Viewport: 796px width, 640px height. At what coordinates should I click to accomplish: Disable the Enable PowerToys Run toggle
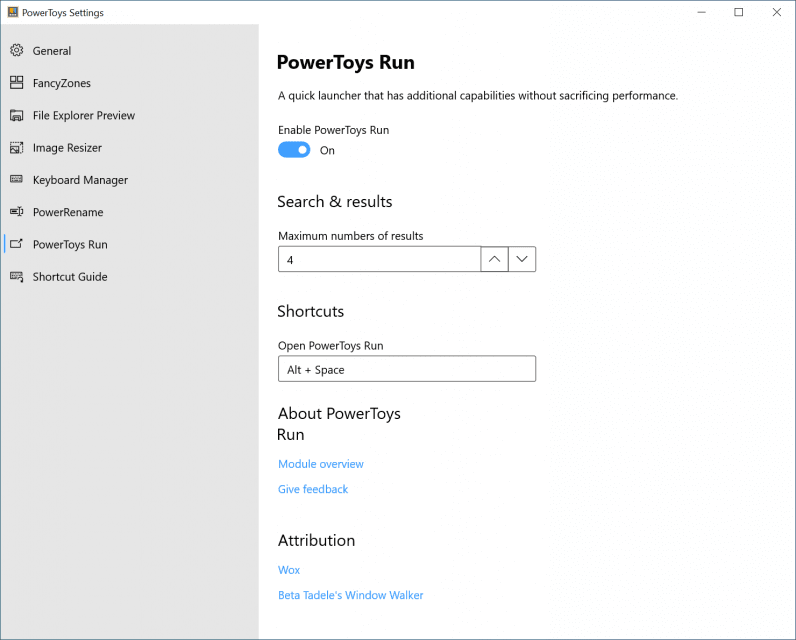coord(294,150)
